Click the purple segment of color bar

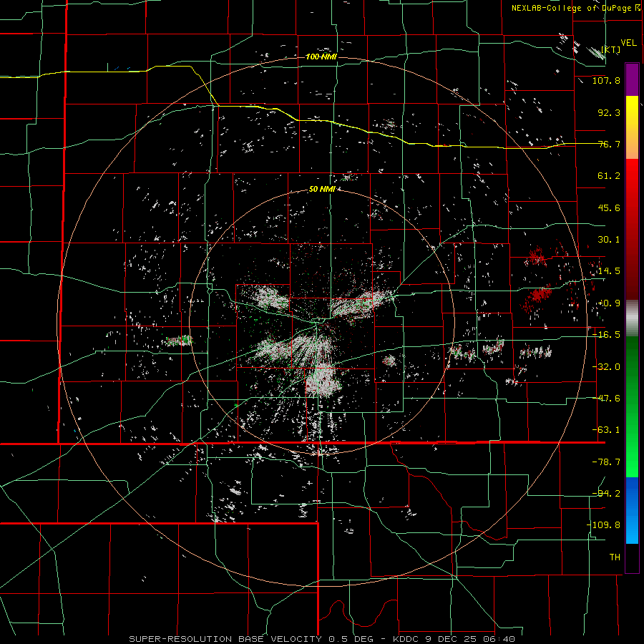[632, 79]
